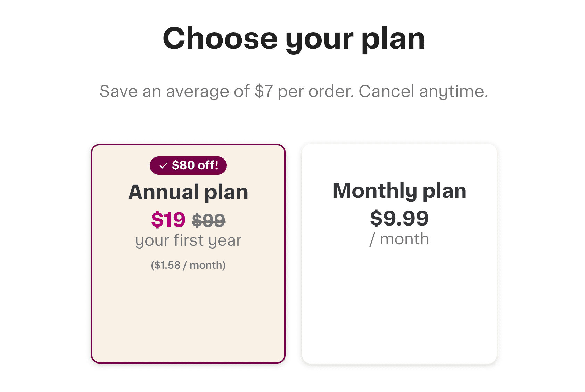Click the ($1.58 / month) breakdown text
Viewport: 585px width, 392px height.
(188, 264)
